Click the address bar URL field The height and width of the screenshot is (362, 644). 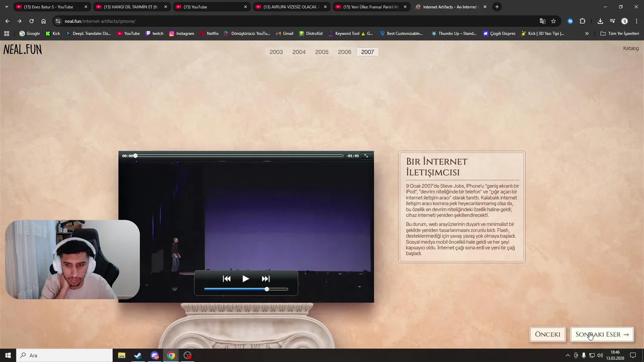(297, 21)
